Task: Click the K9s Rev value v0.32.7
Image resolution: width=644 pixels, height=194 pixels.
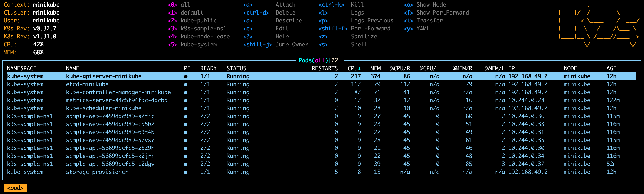Action: [x=45, y=29]
